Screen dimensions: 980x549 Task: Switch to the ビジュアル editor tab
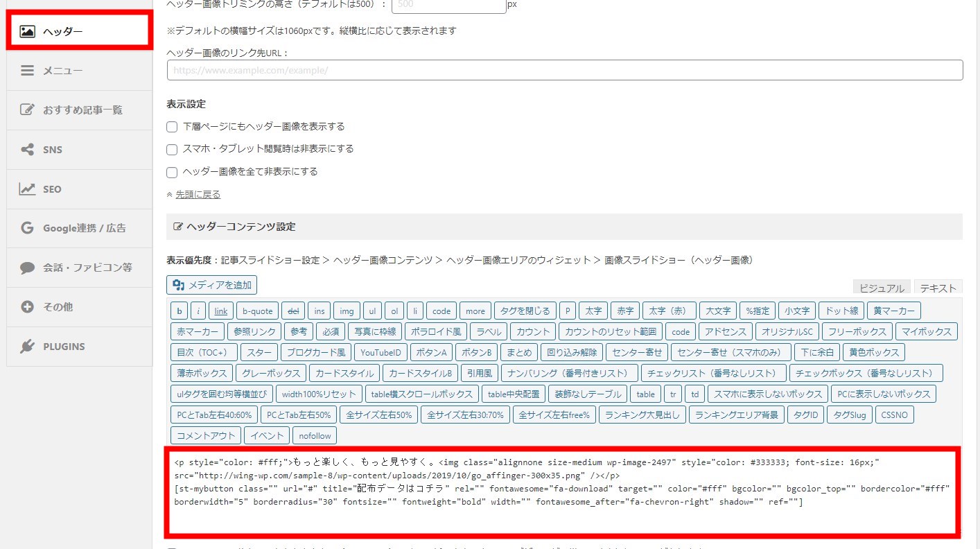point(882,288)
